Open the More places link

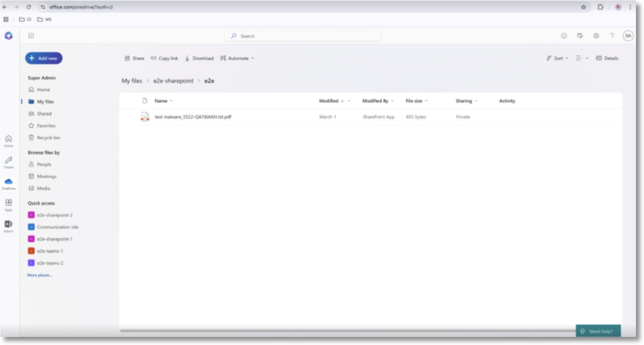tap(39, 275)
